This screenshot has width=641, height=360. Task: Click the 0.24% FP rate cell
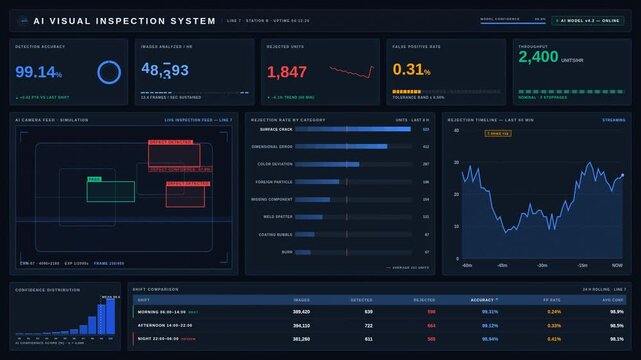tap(554, 312)
